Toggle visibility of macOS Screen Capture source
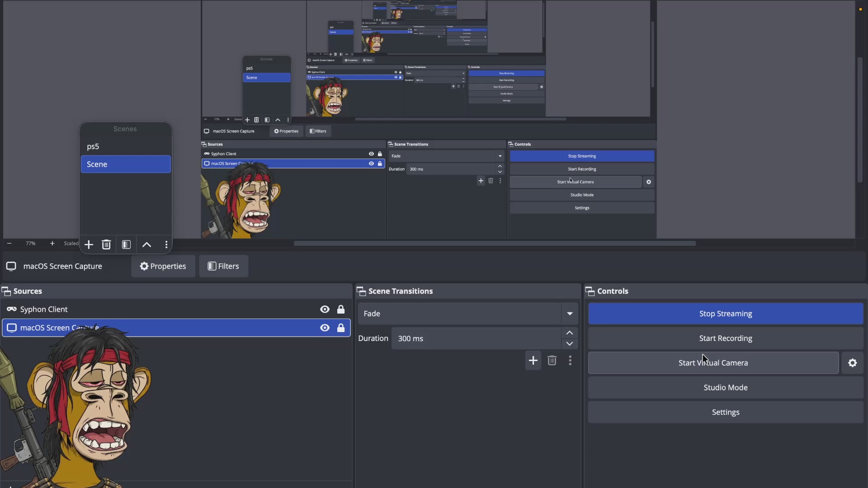 pyautogui.click(x=325, y=328)
